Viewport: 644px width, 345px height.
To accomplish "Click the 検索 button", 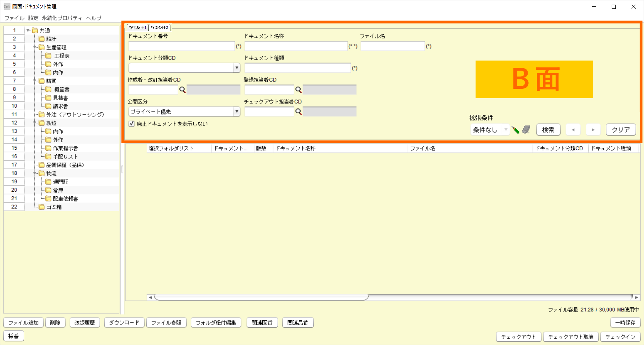I will (x=548, y=130).
